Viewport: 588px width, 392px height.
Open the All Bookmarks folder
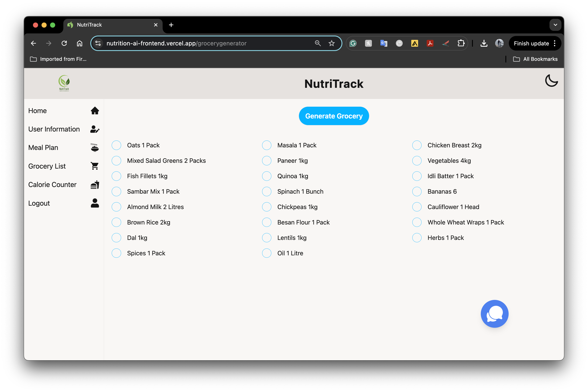pyautogui.click(x=535, y=59)
